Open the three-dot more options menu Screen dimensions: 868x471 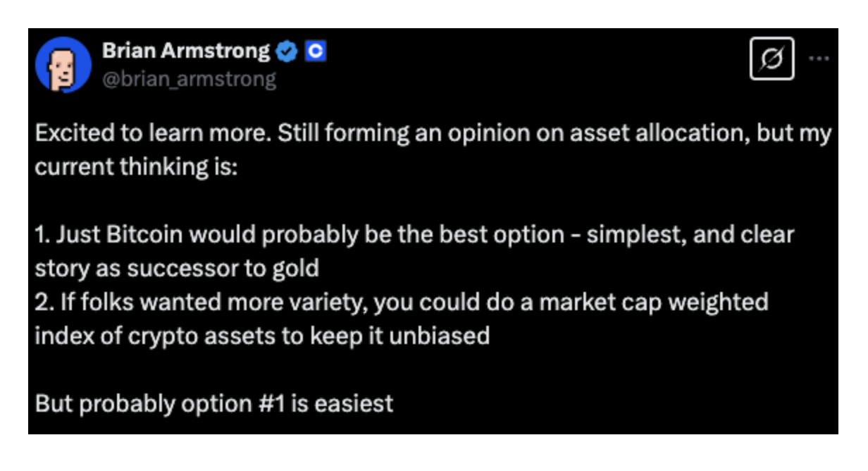point(819,59)
